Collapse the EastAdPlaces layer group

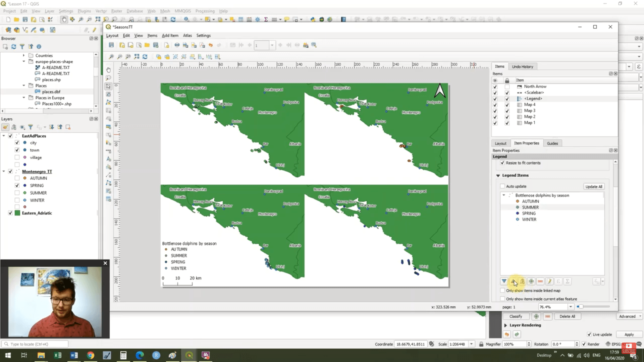pos(4,136)
